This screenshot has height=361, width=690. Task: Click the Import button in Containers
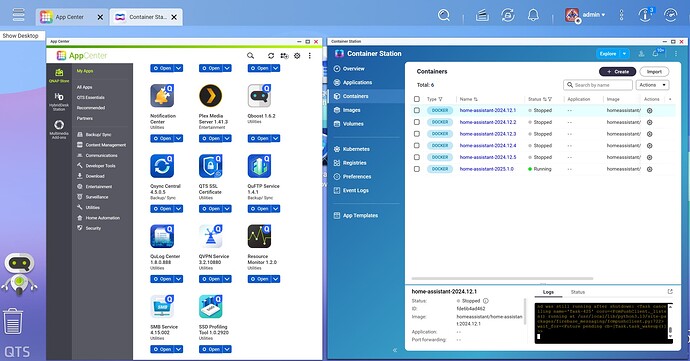click(x=654, y=72)
